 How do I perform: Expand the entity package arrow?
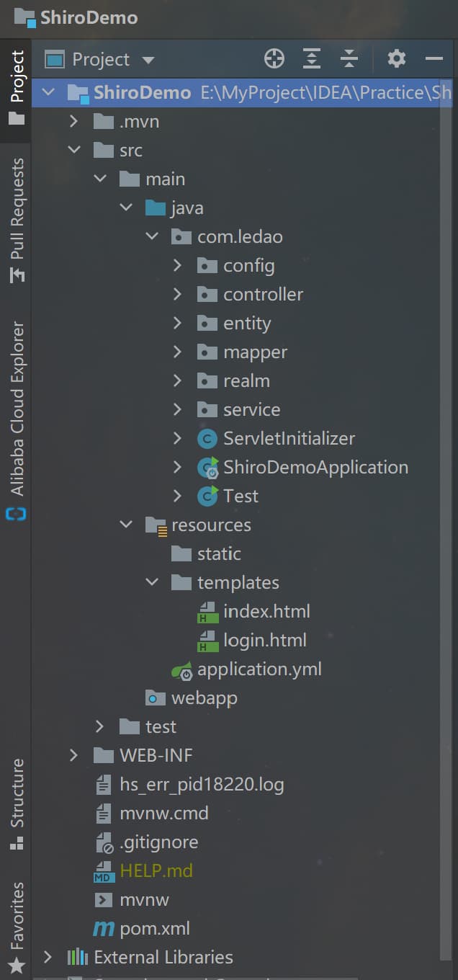click(177, 323)
